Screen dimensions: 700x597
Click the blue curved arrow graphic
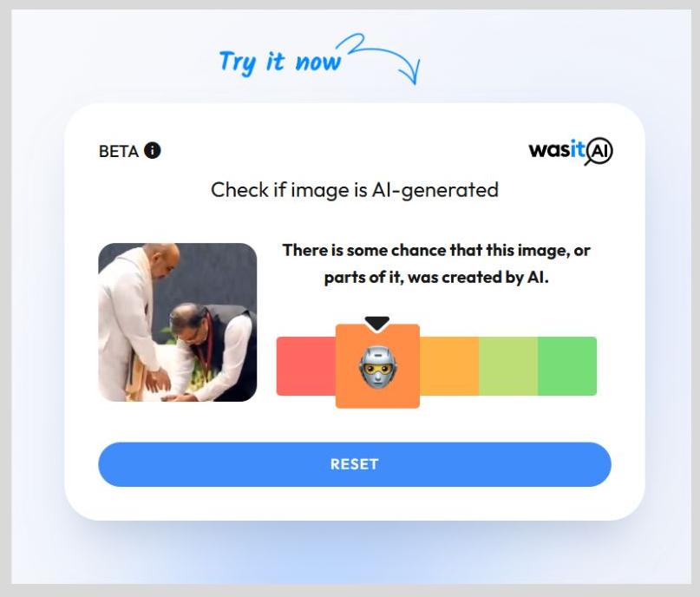(x=379, y=57)
